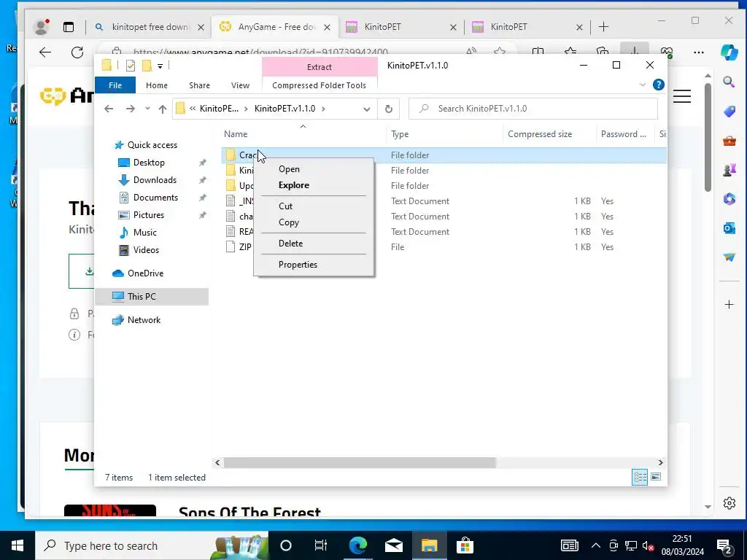Click the Copilot icon in Edge

coord(729,52)
